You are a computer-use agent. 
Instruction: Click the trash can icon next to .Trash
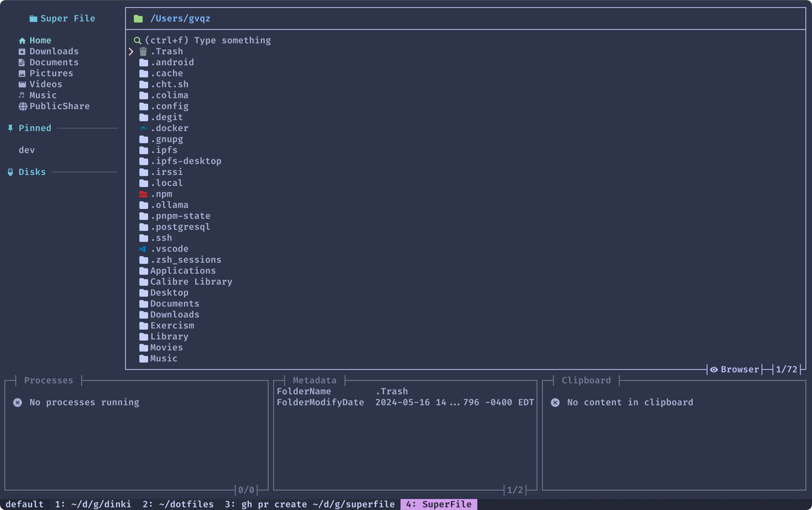tap(143, 52)
